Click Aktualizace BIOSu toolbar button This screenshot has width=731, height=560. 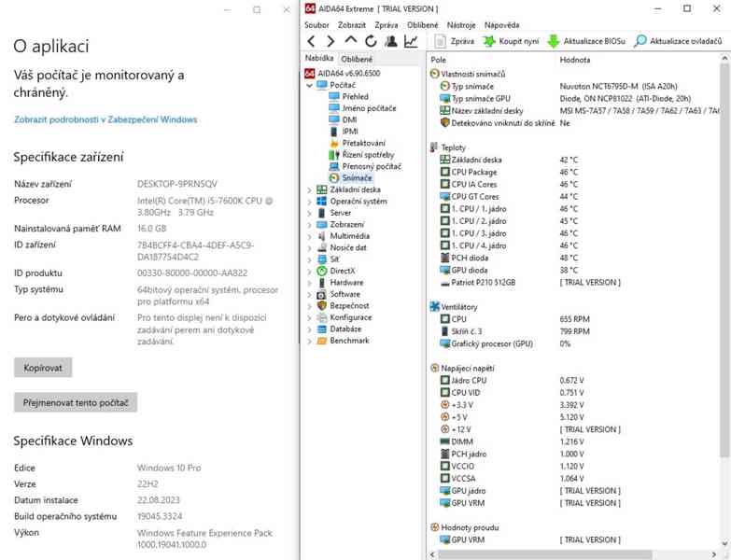586,41
